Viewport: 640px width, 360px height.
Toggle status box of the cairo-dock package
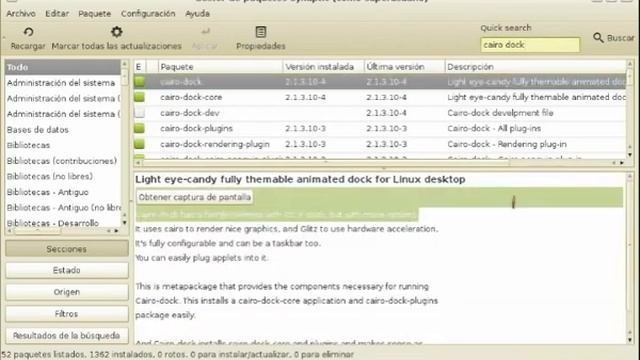pyautogui.click(x=139, y=82)
